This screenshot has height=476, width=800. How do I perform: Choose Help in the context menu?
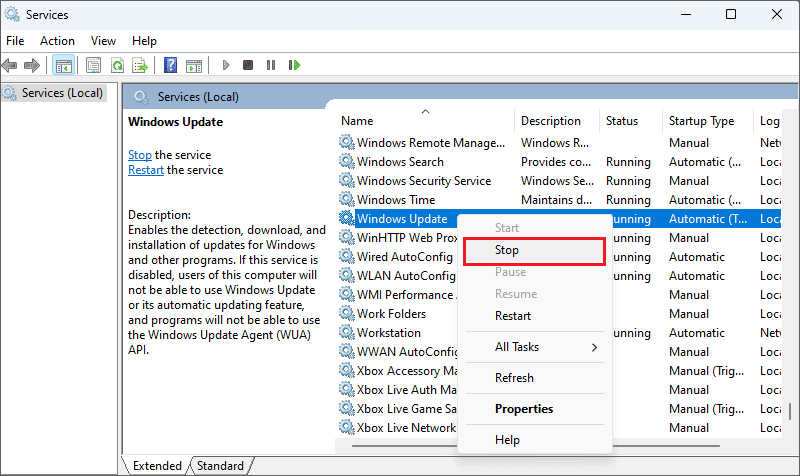534,440
